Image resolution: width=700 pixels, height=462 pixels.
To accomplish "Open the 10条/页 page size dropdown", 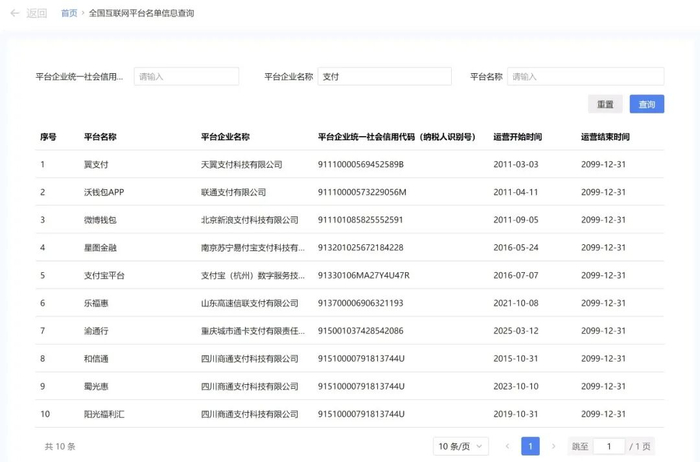I will [461, 446].
